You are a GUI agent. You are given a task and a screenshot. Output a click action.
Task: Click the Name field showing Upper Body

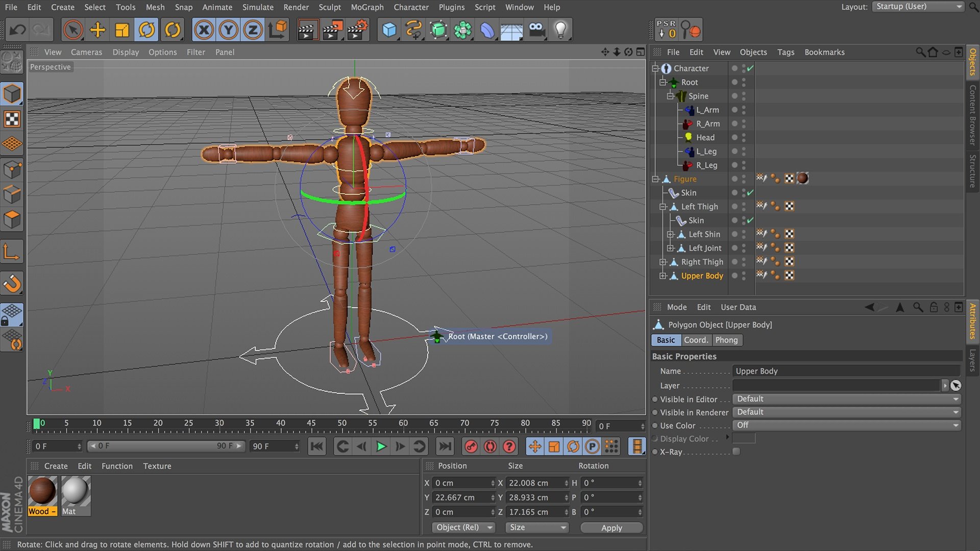847,371
